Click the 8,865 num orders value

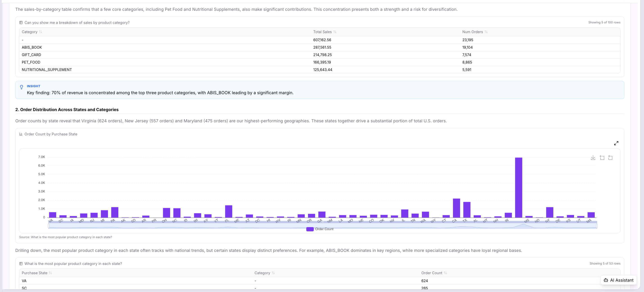tap(467, 62)
